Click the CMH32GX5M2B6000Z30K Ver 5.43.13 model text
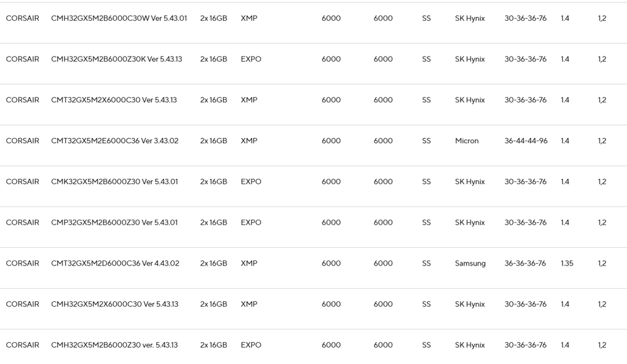 coord(116,59)
